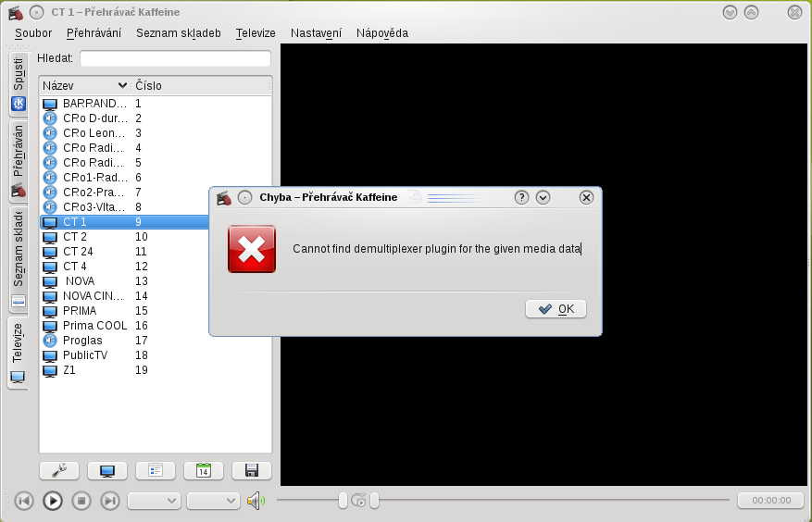The height and width of the screenshot is (522, 812).
Task: Click the TV monitor button below channel list
Action: tap(107, 471)
